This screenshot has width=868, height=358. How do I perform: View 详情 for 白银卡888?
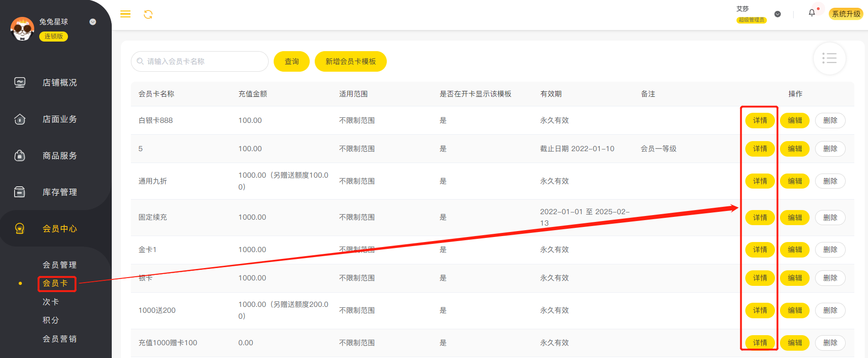[x=760, y=121]
